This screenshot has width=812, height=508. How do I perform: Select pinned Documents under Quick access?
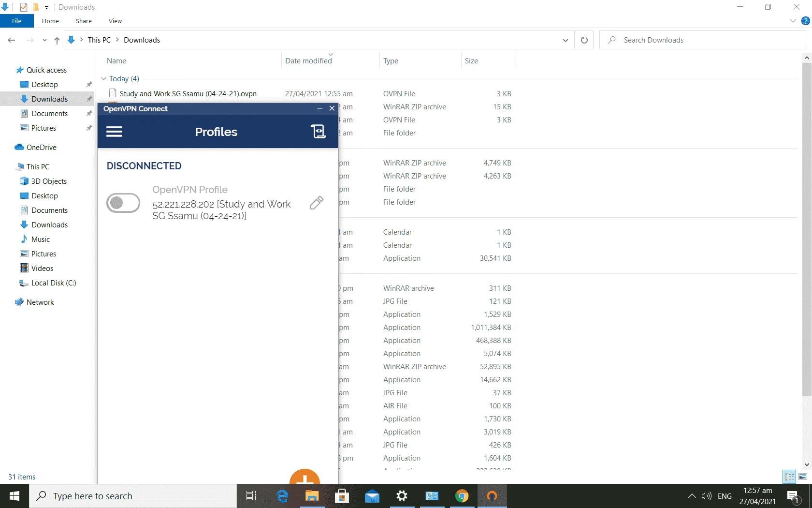click(x=49, y=114)
